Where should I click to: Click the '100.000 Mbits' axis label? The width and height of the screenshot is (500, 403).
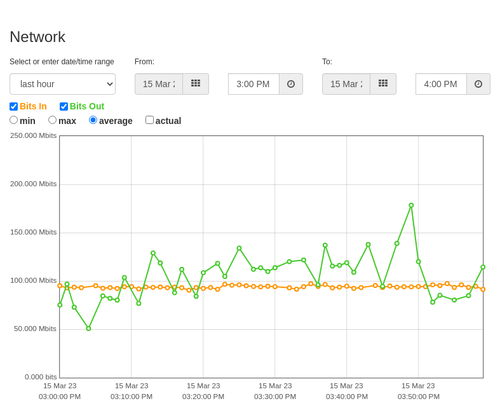pyautogui.click(x=33, y=280)
